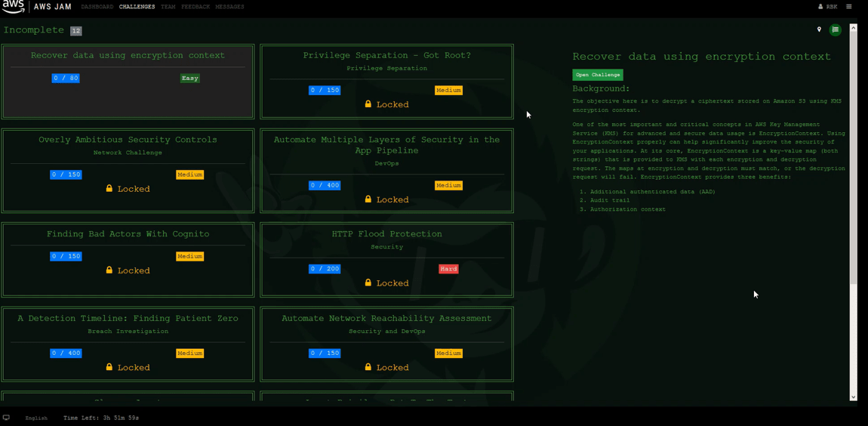The image size is (868, 426).
Task: Click the Authorization context list item
Action: (x=628, y=209)
